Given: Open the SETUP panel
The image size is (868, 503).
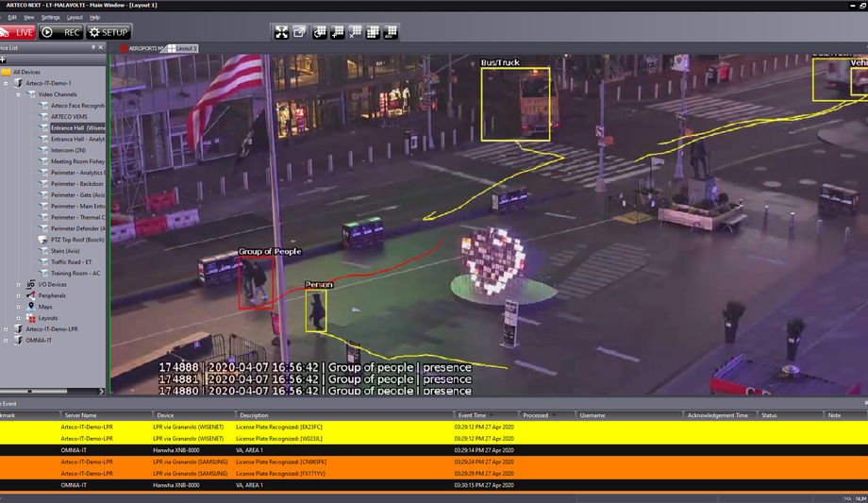Looking at the screenshot, I should coord(108,32).
